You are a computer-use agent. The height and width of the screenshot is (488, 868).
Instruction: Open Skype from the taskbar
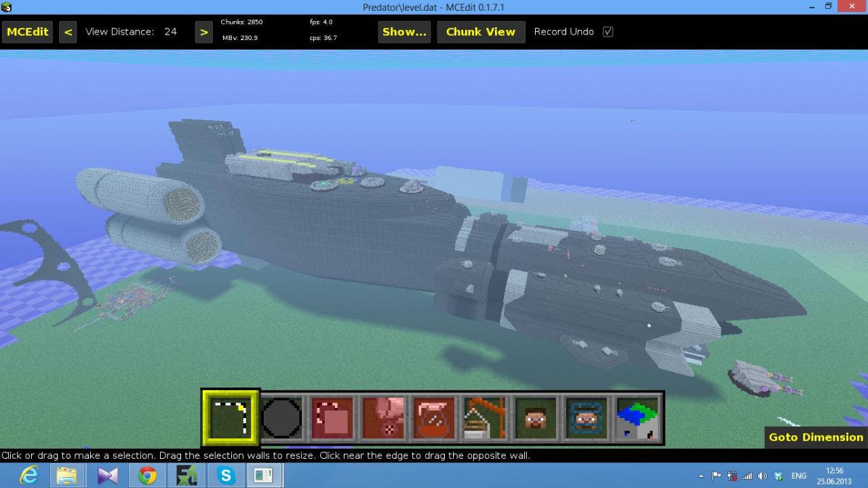pos(225,474)
